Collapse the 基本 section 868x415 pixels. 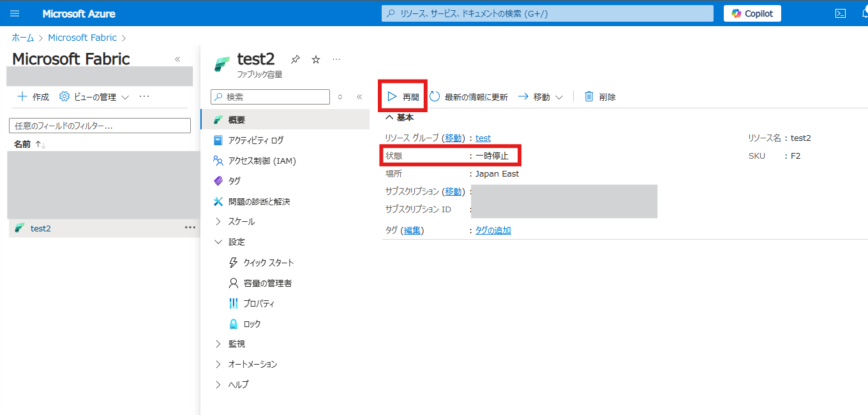[400, 117]
